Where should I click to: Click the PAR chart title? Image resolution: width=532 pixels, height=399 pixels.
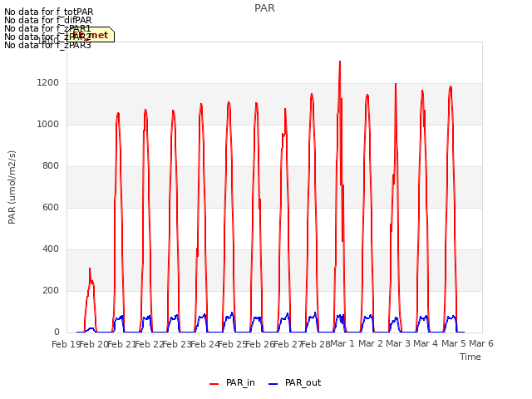264,8
